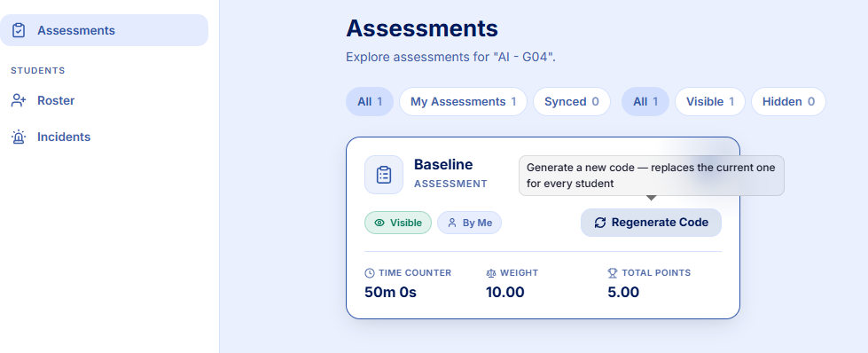Click the scale icon beside Weight
868x353 pixels.
[491, 272]
